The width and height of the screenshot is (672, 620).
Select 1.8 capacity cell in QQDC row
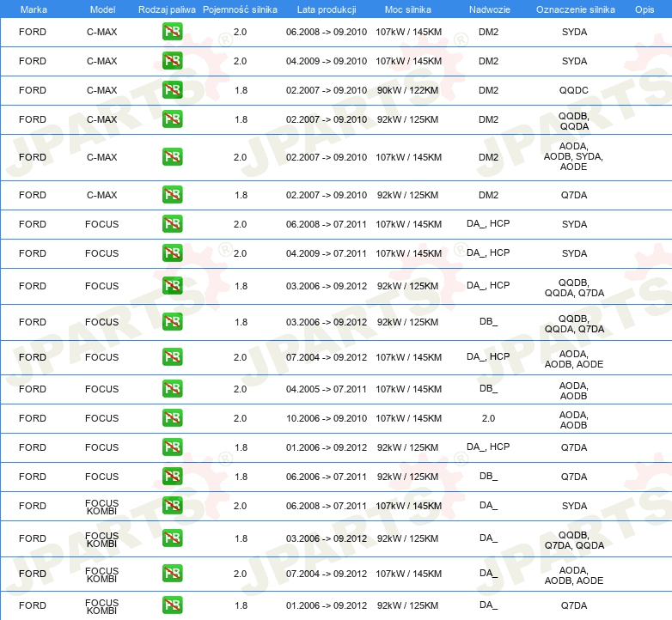[x=241, y=90]
